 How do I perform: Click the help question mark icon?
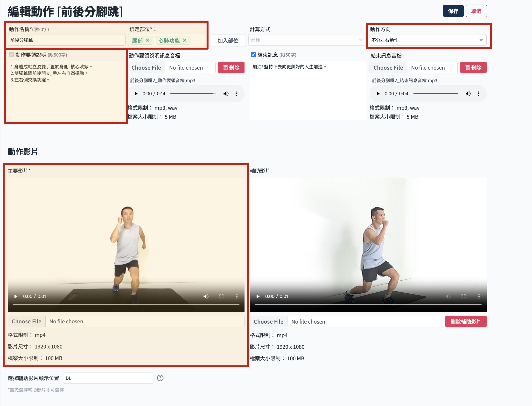(160, 378)
